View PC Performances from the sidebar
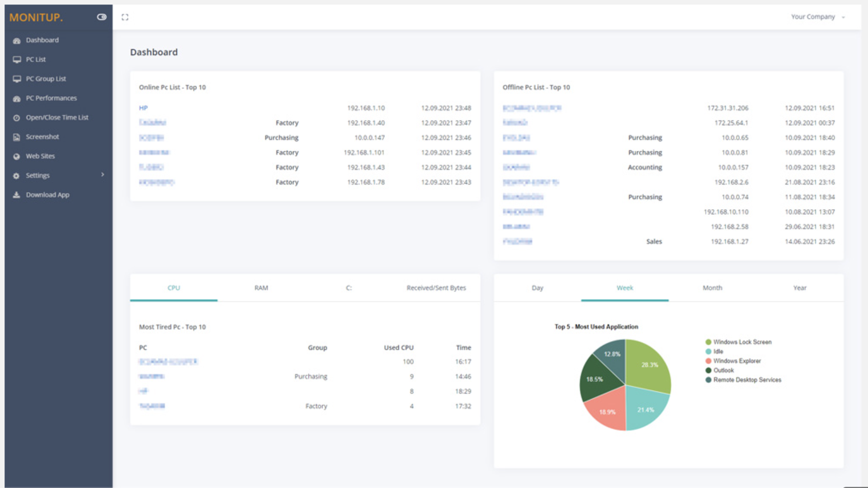This screenshot has height=488, width=868. tap(51, 98)
